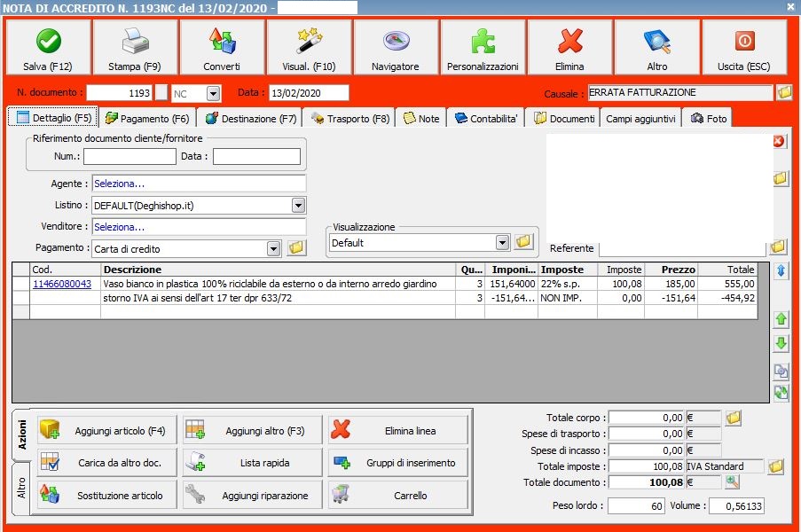801x532 pixels.
Task: Click the Riferimento Num. input field
Action: point(130,157)
